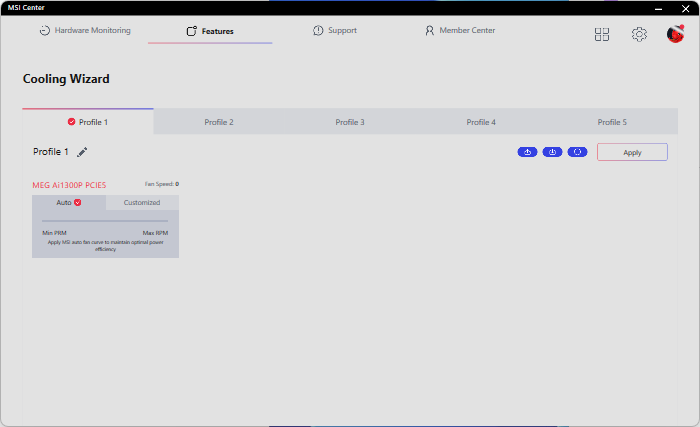700x427 pixels.
Task: Click the Member Center person icon
Action: 429,30
